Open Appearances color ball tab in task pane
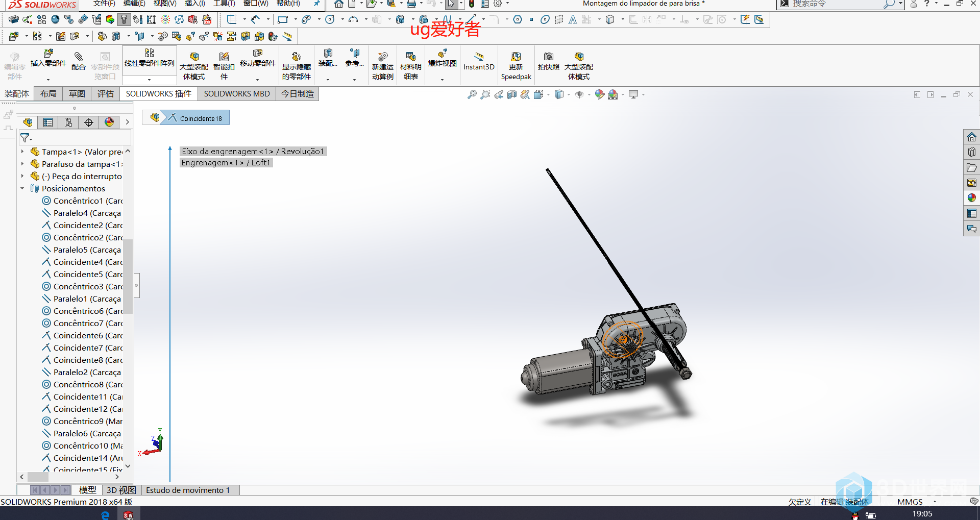Image resolution: width=980 pixels, height=520 pixels. click(x=972, y=198)
